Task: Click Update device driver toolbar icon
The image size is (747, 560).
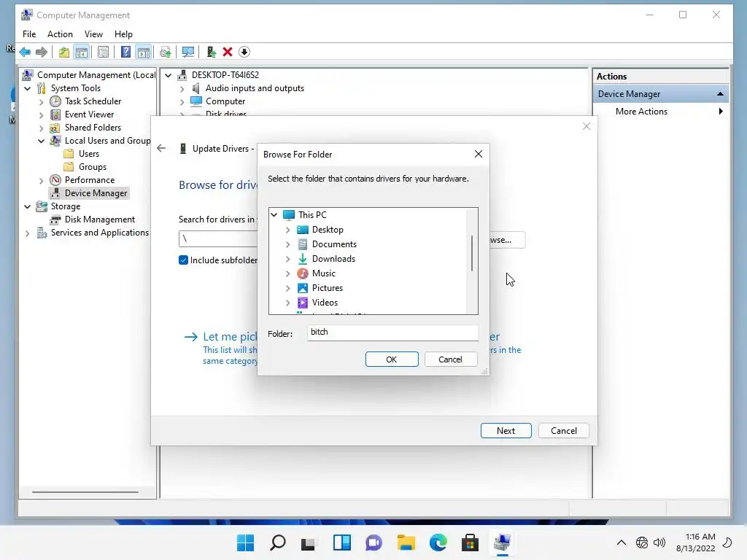Action: coord(211,52)
